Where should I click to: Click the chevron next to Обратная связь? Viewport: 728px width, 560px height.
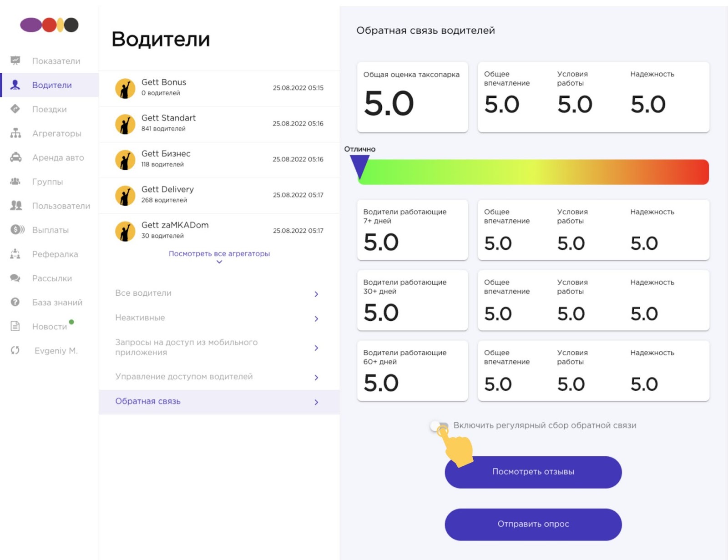(x=316, y=402)
